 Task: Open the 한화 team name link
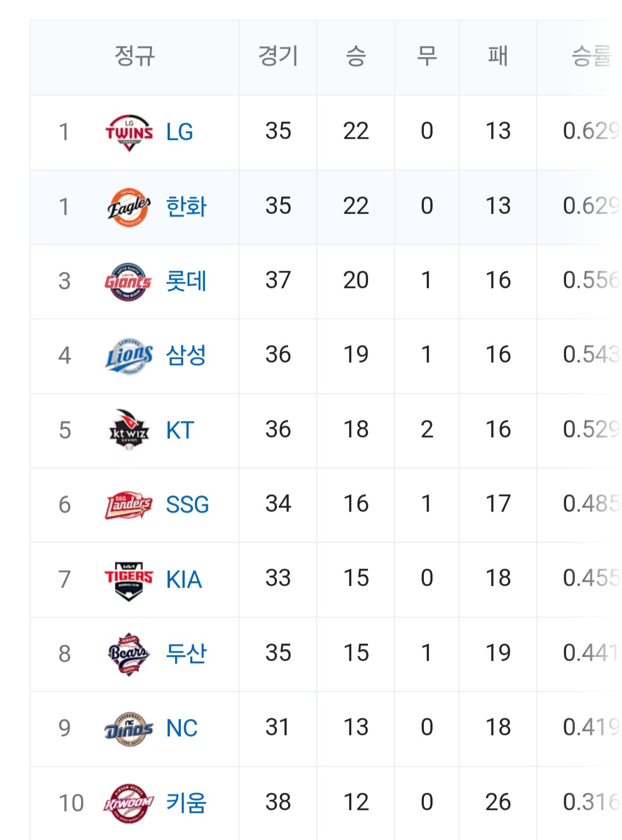[x=186, y=207]
